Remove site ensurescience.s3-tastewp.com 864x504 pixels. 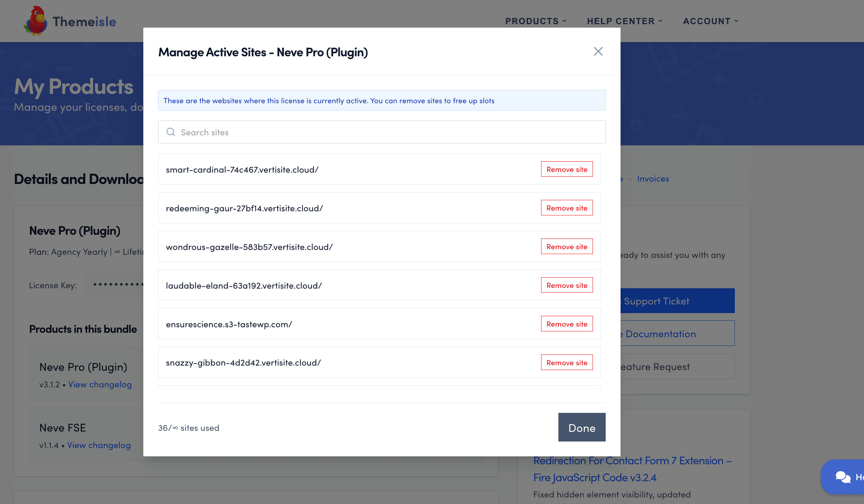click(x=566, y=324)
